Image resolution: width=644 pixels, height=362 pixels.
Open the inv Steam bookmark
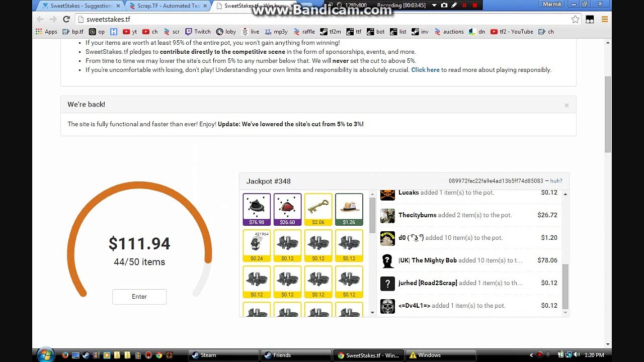pyautogui.click(x=420, y=32)
